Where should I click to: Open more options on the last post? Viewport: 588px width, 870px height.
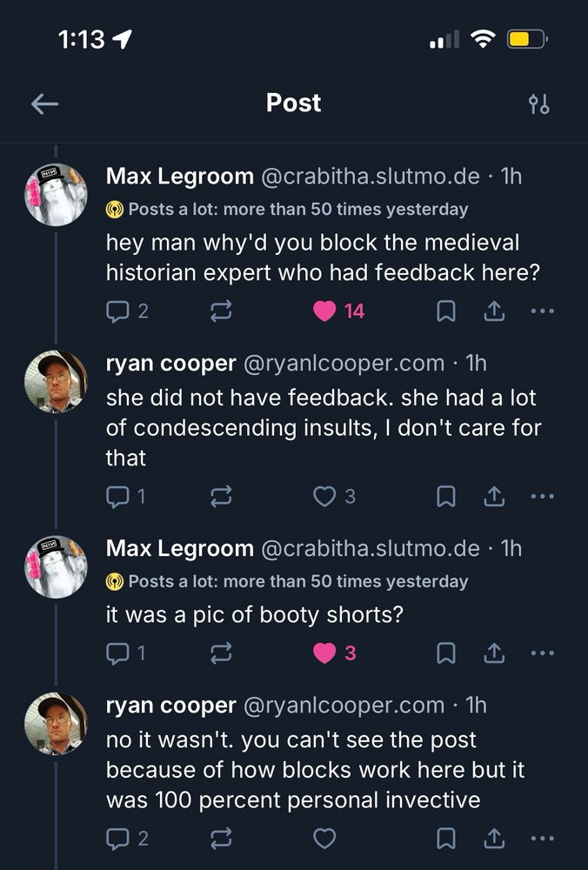[543, 838]
